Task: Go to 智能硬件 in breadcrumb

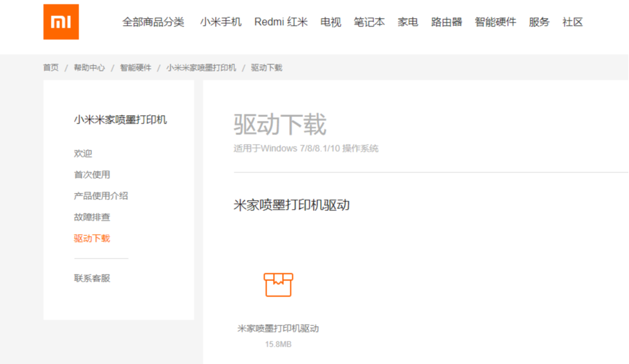Action: 136,68
